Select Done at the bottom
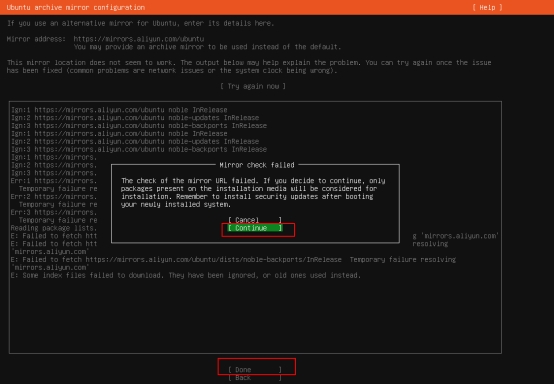This screenshot has width=554, height=384. coord(255,370)
